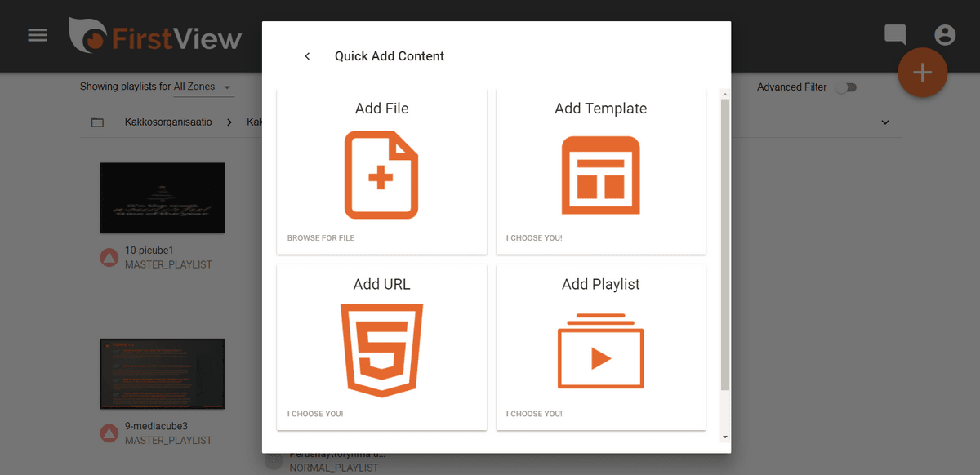Click the NORMAL_PLAYLIST label
This screenshot has height=475, width=980.
(x=334, y=468)
